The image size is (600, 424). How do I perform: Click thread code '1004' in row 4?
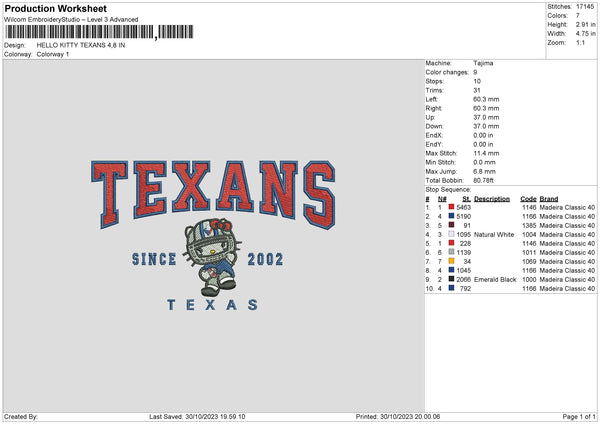[x=529, y=235]
